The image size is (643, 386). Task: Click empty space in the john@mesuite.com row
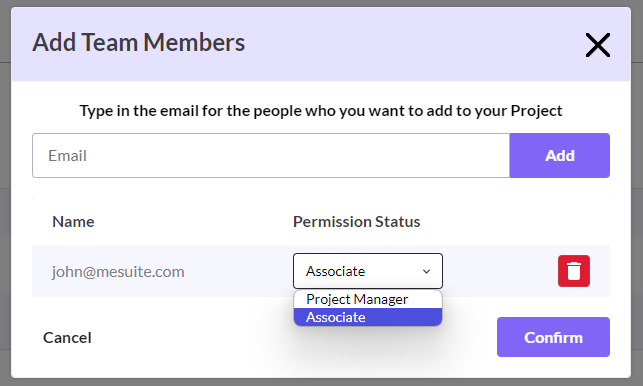(500, 271)
